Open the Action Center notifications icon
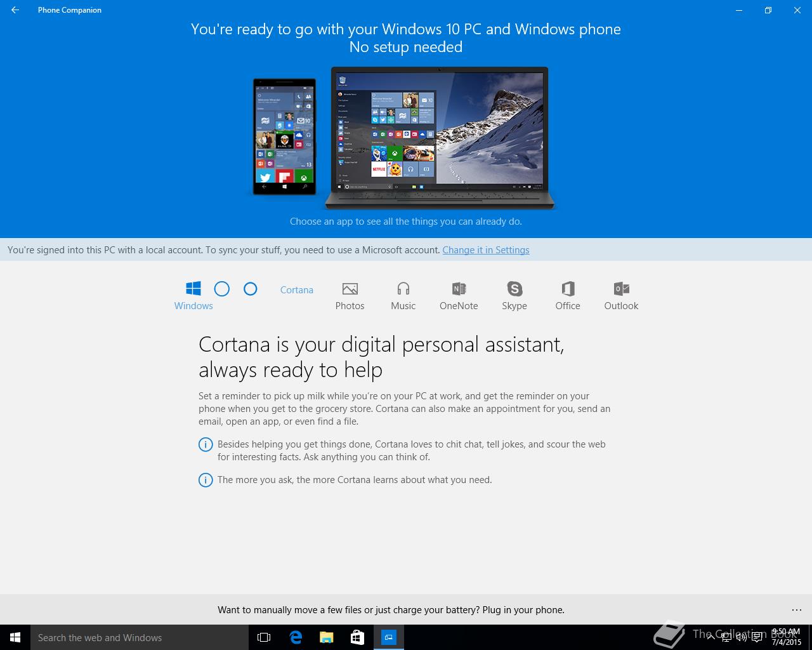This screenshot has height=650, width=812. click(756, 637)
